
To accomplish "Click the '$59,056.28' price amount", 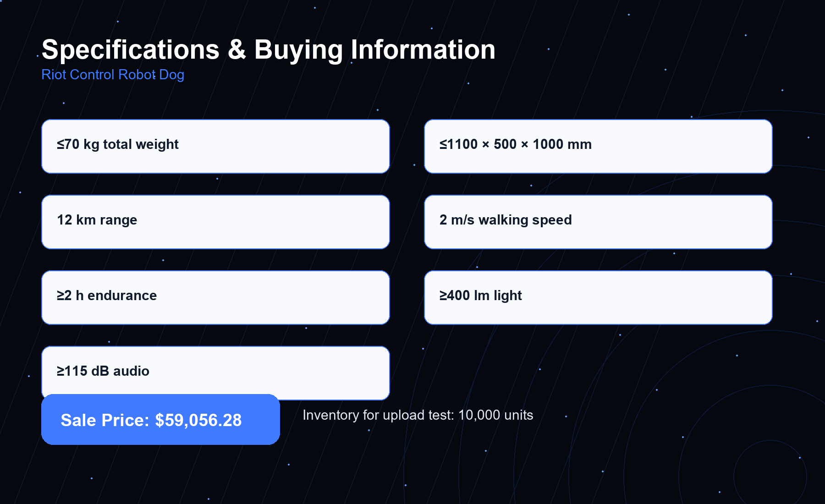I will click(198, 420).
